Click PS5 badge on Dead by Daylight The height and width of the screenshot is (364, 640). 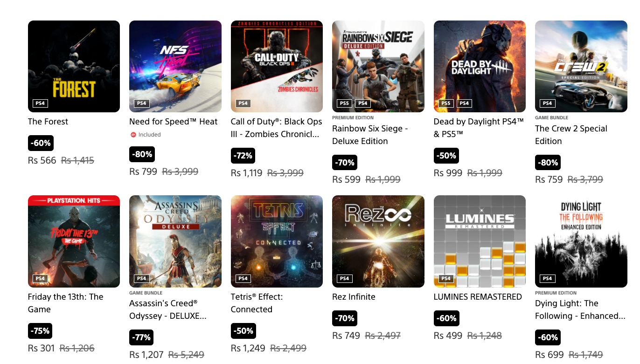446,103
